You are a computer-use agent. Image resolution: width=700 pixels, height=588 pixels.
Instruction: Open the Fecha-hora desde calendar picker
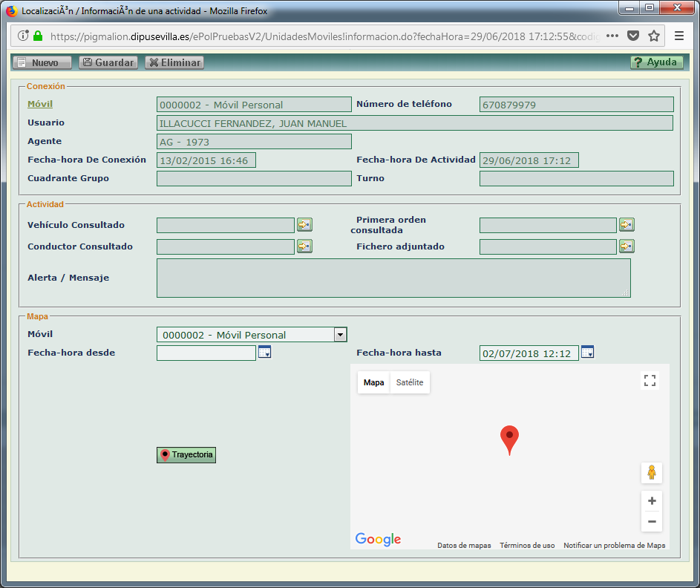click(x=265, y=353)
